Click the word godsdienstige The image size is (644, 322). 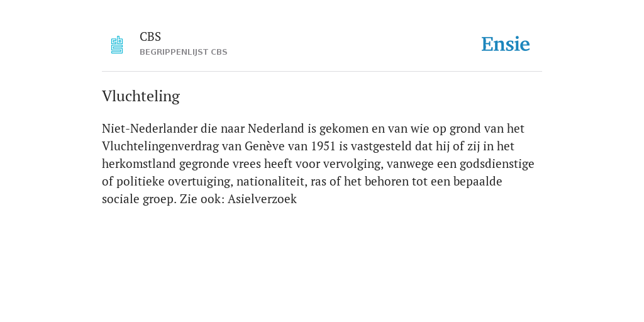pyautogui.click(x=497, y=164)
